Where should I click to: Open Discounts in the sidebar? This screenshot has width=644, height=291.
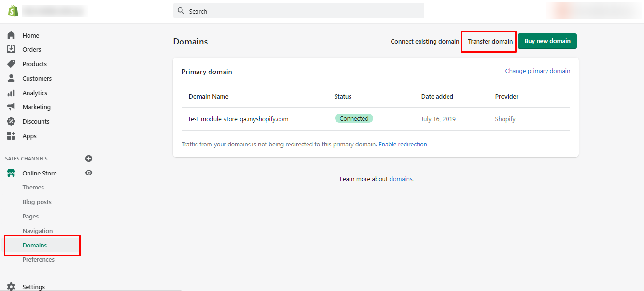(36, 121)
